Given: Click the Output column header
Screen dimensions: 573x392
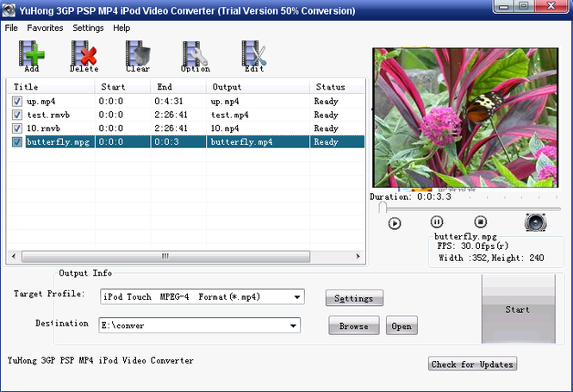Looking at the screenshot, I should [x=258, y=87].
